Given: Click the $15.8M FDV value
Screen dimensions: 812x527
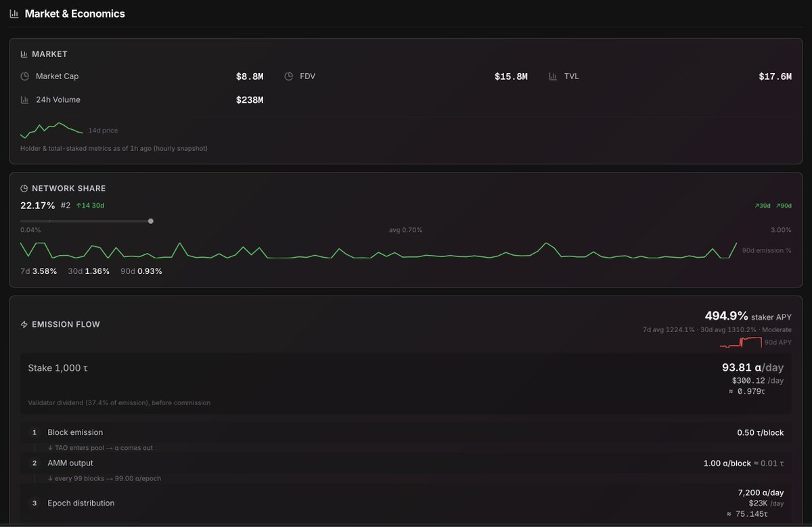Looking at the screenshot, I should (511, 76).
